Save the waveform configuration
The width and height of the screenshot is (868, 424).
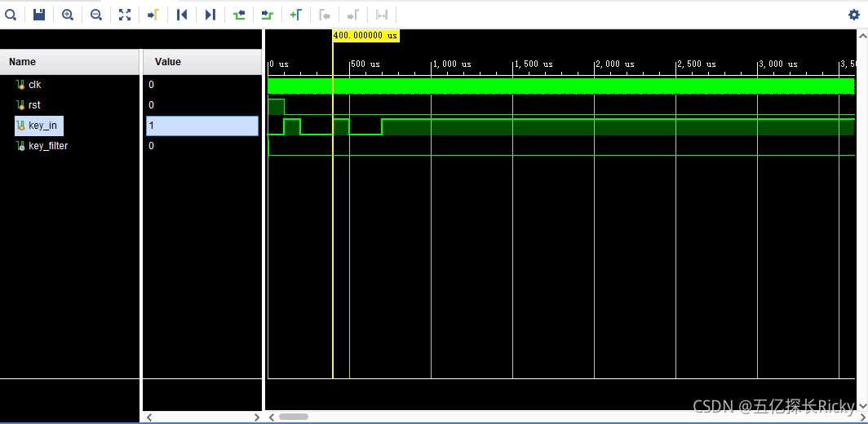(x=39, y=15)
